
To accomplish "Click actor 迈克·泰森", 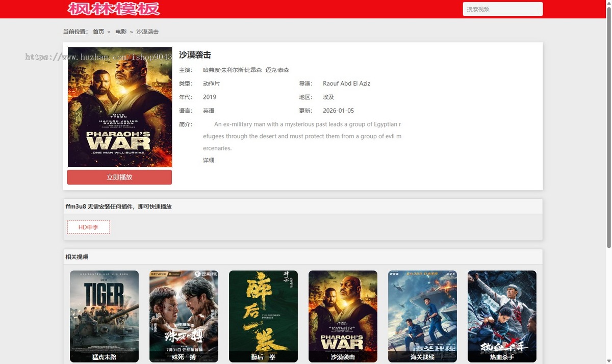I will [277, 70].
